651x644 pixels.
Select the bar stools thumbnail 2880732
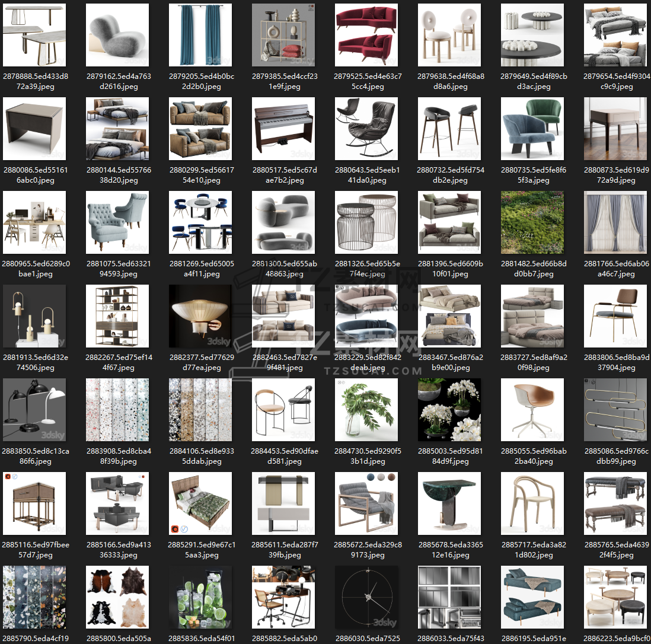tap(449, 129)
